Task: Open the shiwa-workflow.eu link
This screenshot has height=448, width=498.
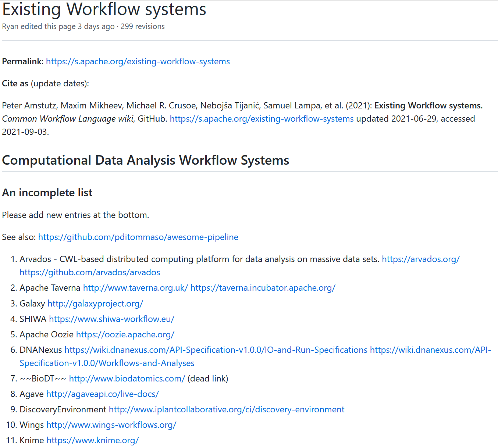Action: (111, 319)
